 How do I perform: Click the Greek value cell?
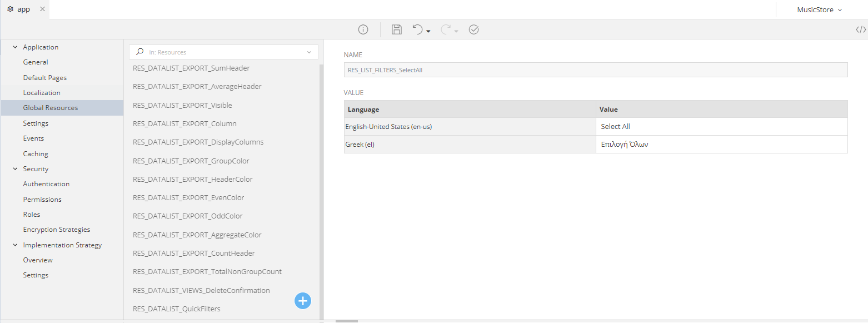pos(721,145)
